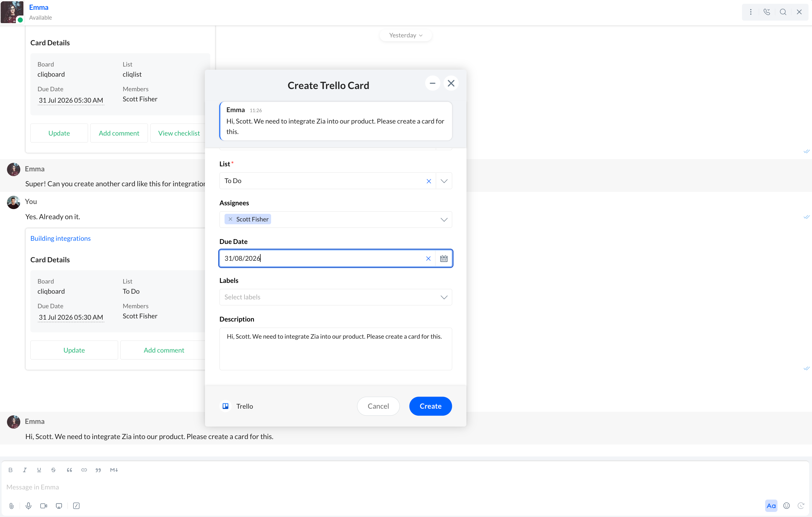Open the more options menu in chat header
This screenshot has width=812, height=517.
click(x=751, y=12)
